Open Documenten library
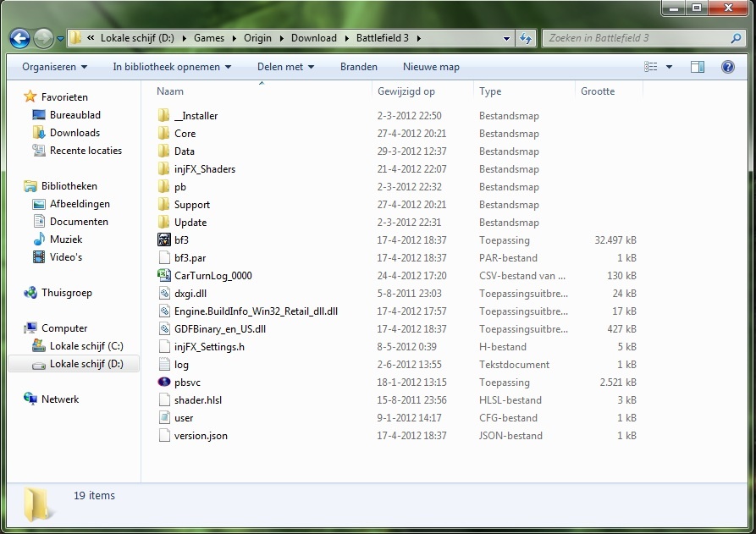 point(79,223)
